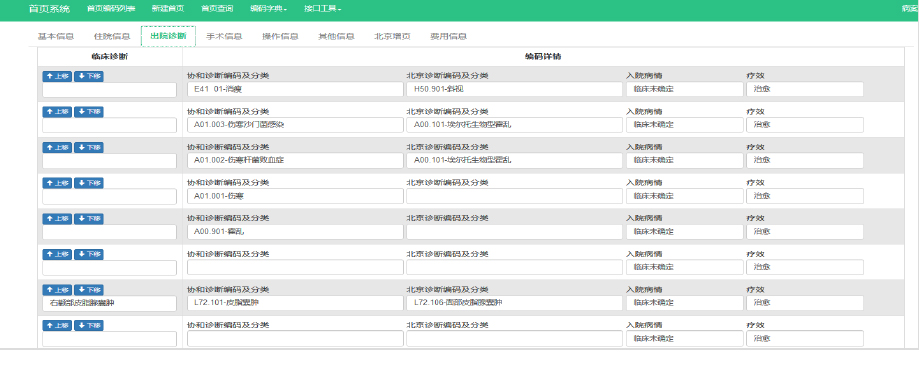Open 入院病情 dropdown in A00.901-霍乱 row

pos(685,232)
